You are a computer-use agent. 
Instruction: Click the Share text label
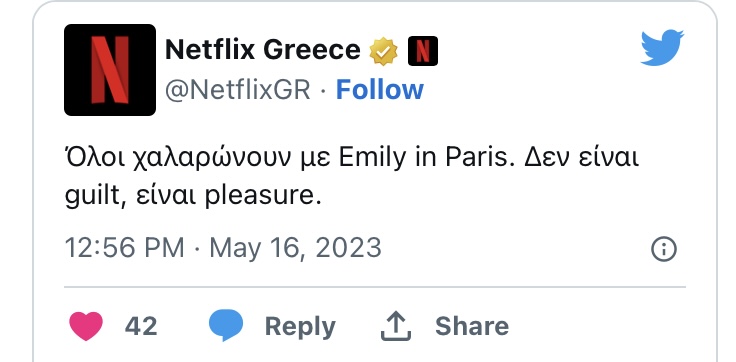[472, 326]
